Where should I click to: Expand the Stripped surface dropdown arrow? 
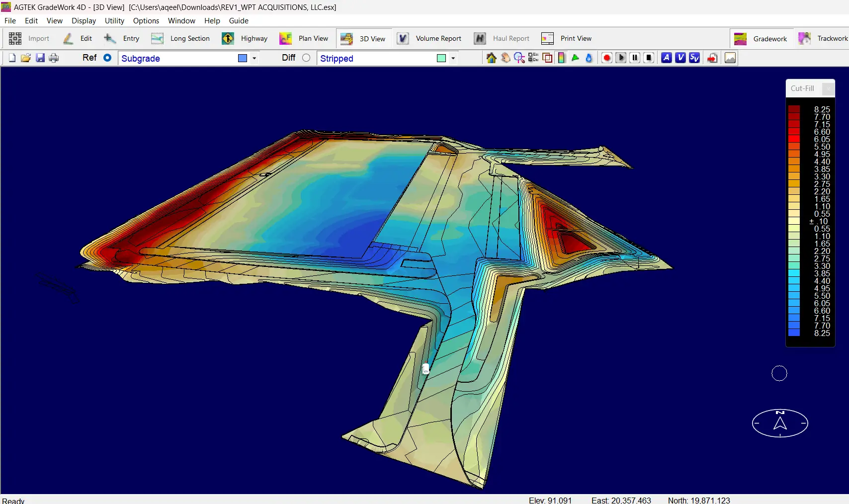click(453, 58)
